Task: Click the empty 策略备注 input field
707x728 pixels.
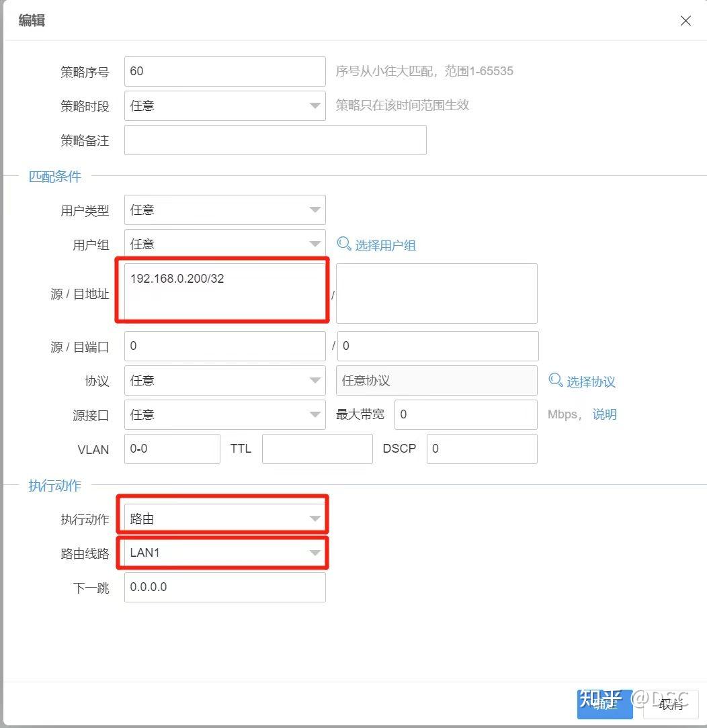Action: pos(275,140)
